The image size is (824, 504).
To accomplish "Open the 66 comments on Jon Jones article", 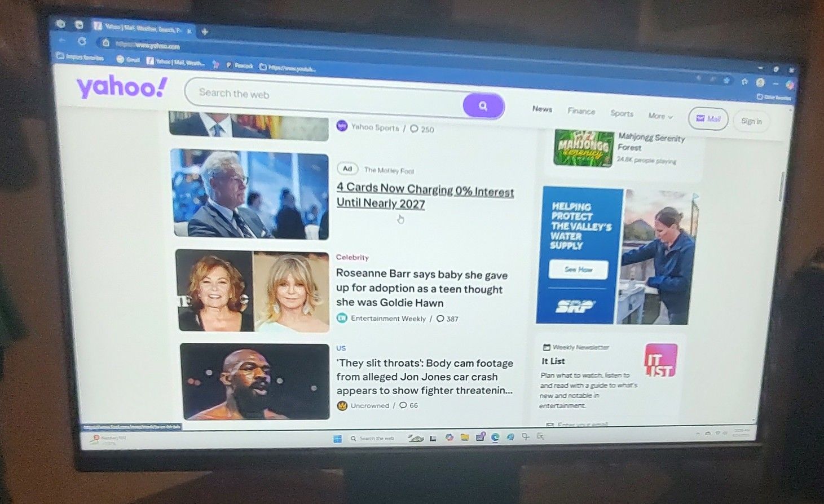I will [x=409, y=405].
